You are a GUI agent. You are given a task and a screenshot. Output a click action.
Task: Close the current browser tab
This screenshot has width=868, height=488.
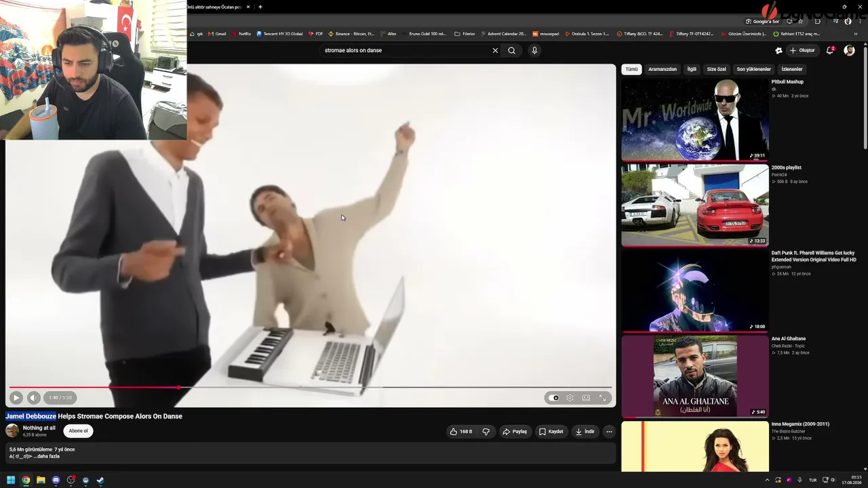click(248, 7)
